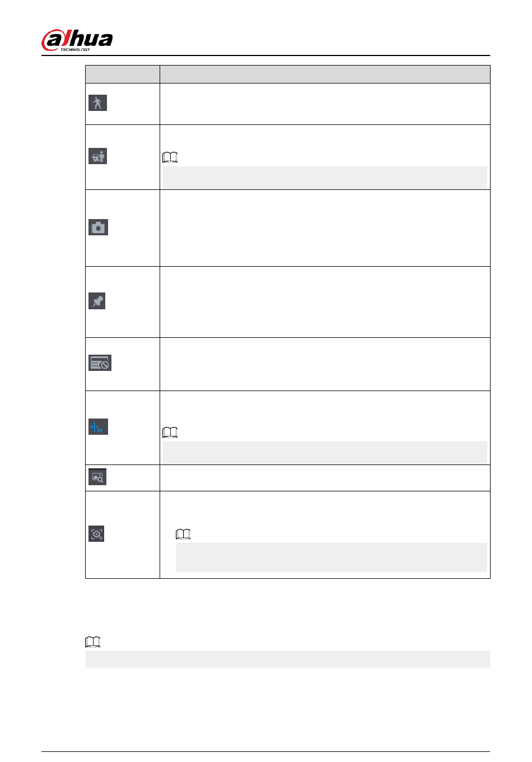Click indented note book icon in last table row
The image size is (532, 762).
(183, 534)
